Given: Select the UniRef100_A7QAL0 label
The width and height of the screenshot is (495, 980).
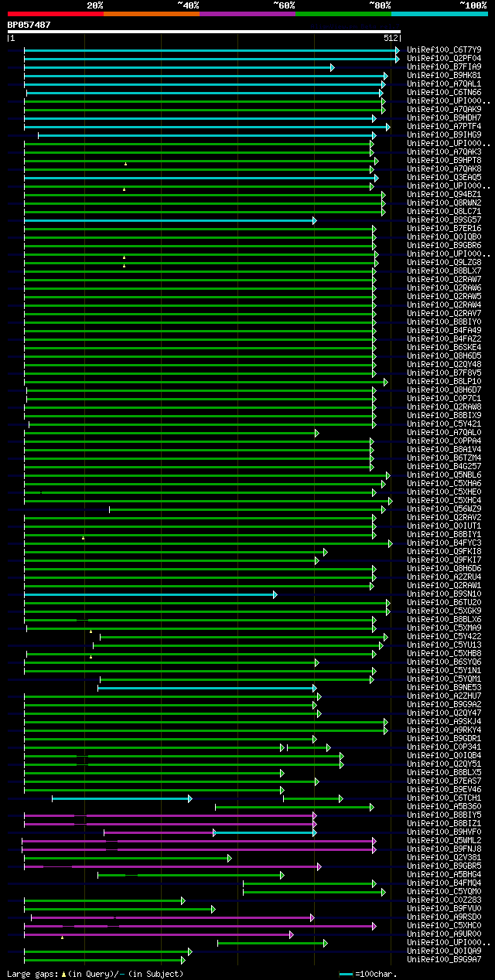Looking at the screenshot, I should click(445, 432).
